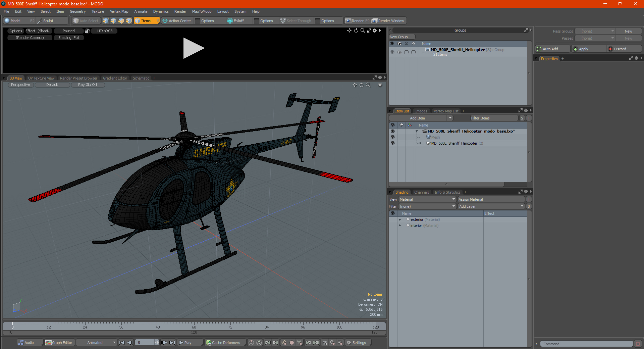Open the Geometry menu
The height and width of the screenshot is (349, 644).
tap(77, 11)
